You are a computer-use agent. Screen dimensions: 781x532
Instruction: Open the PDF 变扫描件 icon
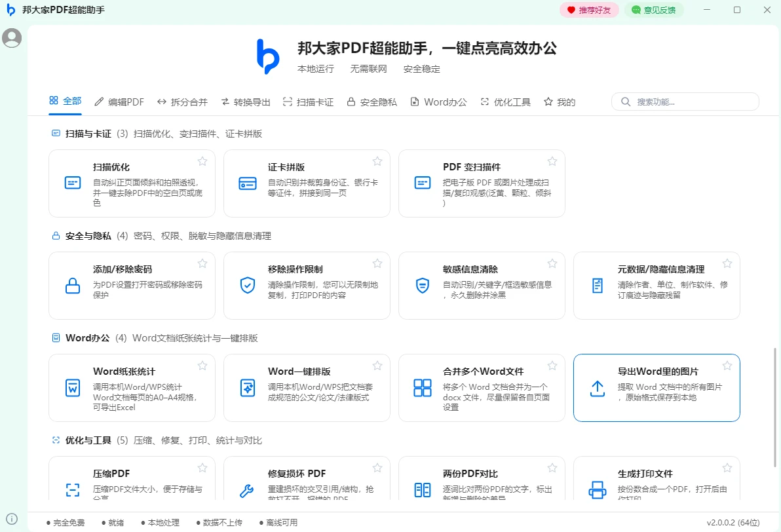(423, 183)
